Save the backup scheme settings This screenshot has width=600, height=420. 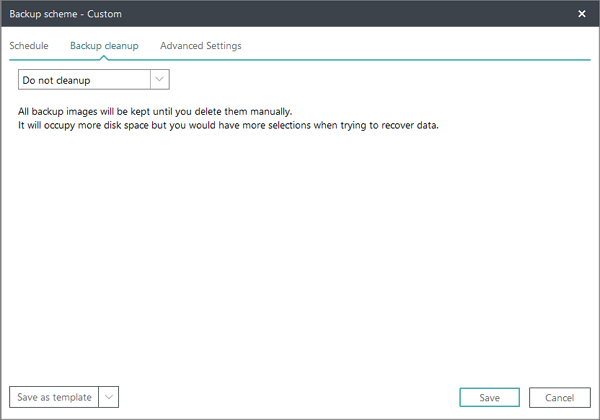489,397
